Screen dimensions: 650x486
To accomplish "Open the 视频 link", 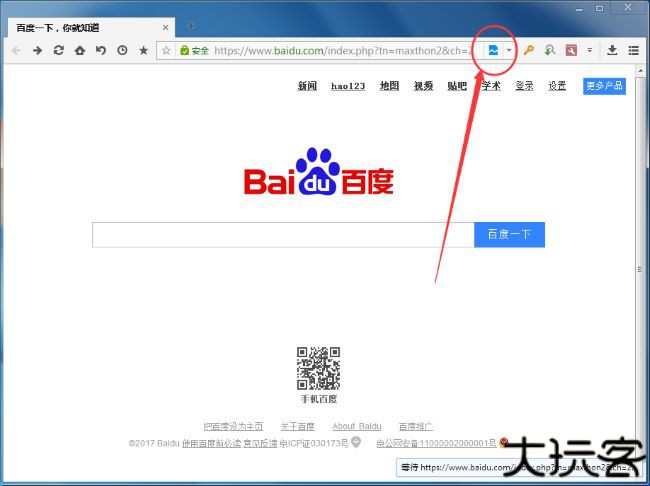I will point(423,86).
